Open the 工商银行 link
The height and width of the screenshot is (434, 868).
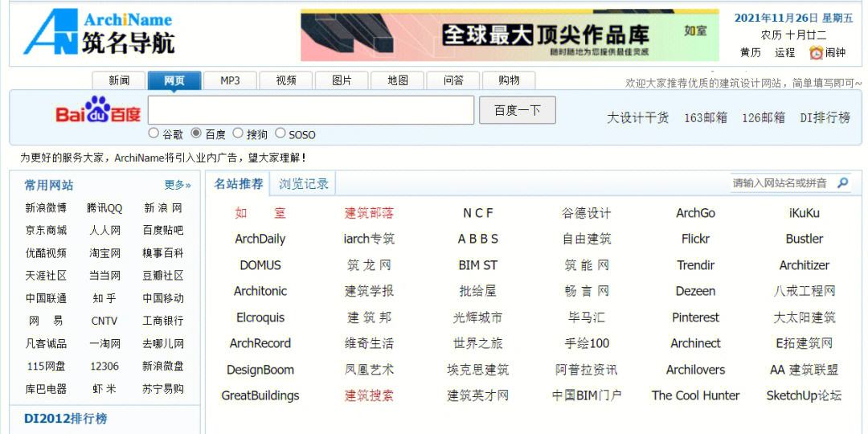click(x=162, y=321)
